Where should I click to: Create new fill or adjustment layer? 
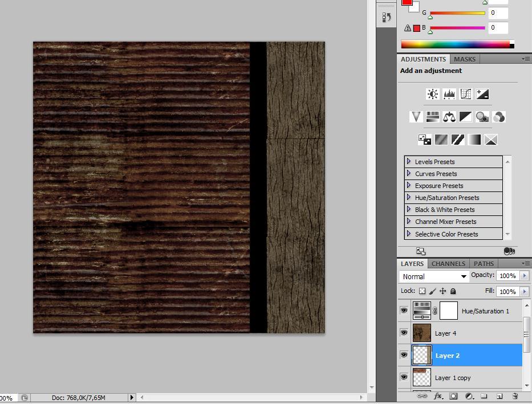[469, 396]
